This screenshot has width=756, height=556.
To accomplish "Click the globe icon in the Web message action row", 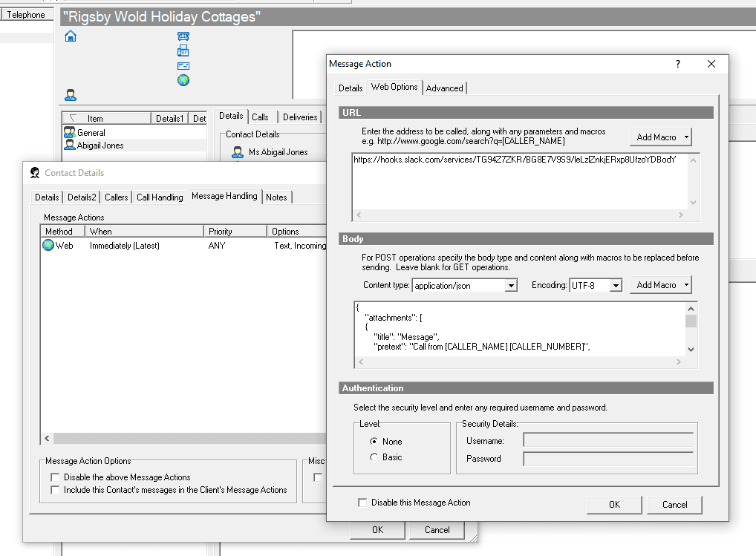I will (48, 245).
